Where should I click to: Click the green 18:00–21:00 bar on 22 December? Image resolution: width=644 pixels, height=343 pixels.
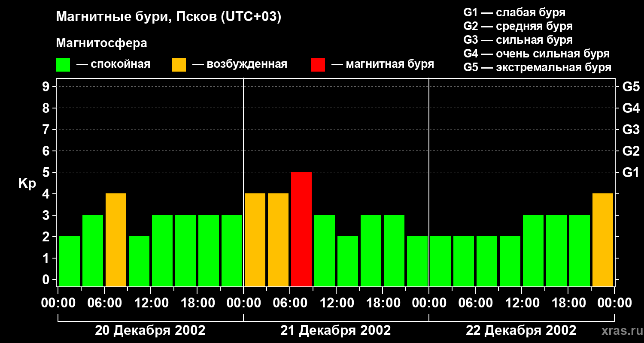580,250
